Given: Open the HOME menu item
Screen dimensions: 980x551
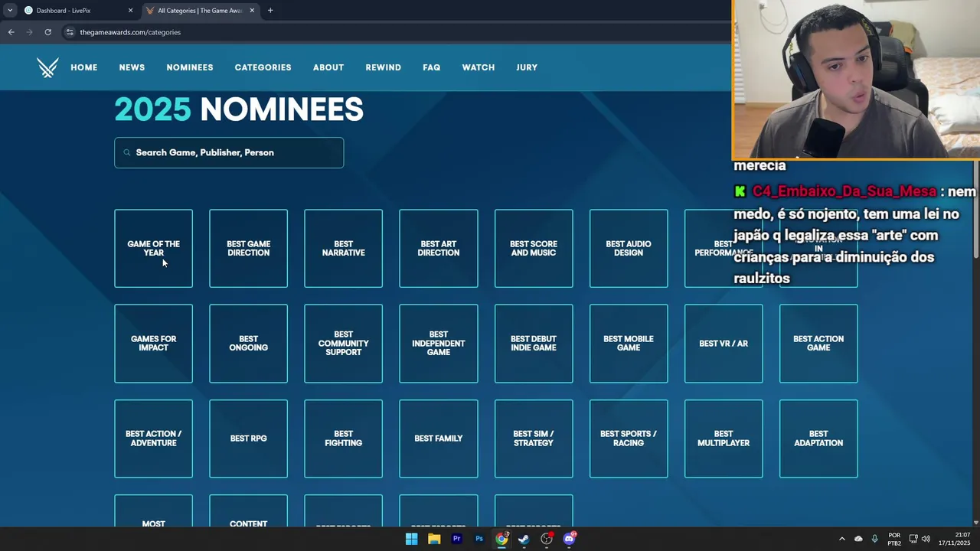Looking at the screenshot, I should (84, 67).
